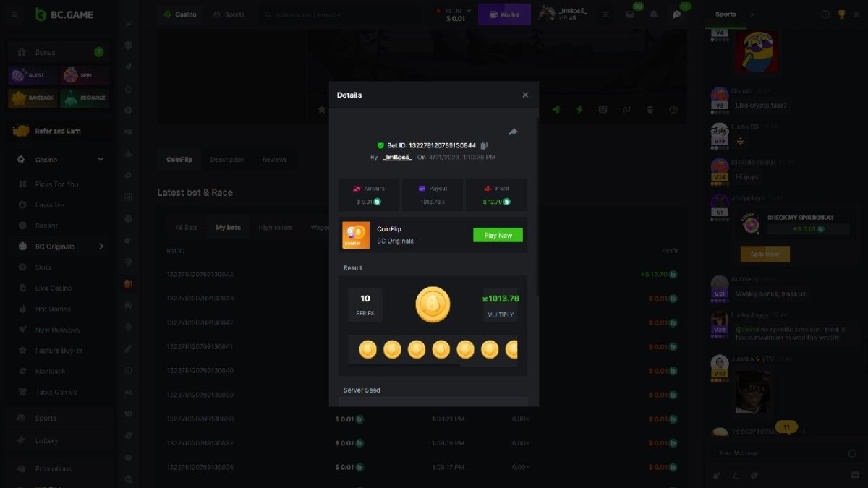Add the game to favorites with star icon

tap(322, 110)
